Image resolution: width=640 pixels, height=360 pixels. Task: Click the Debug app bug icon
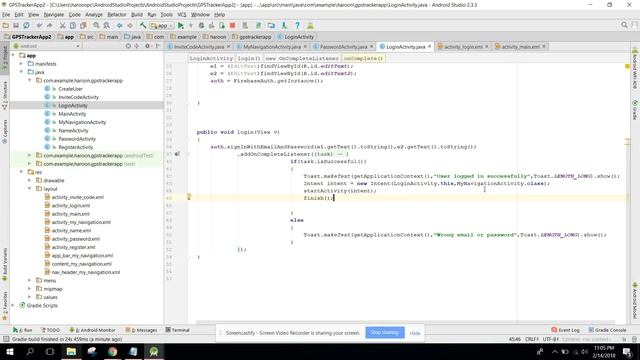pyautogui.click(x=201, y=25)
